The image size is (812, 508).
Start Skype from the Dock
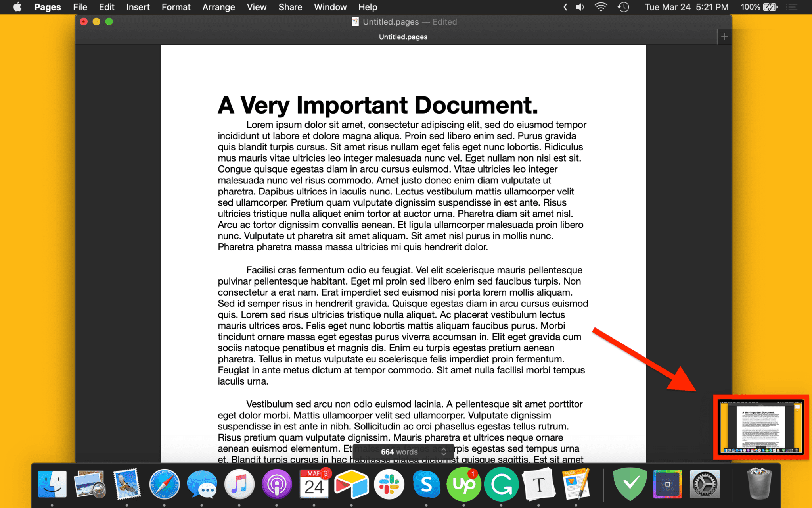pos(426,484)
